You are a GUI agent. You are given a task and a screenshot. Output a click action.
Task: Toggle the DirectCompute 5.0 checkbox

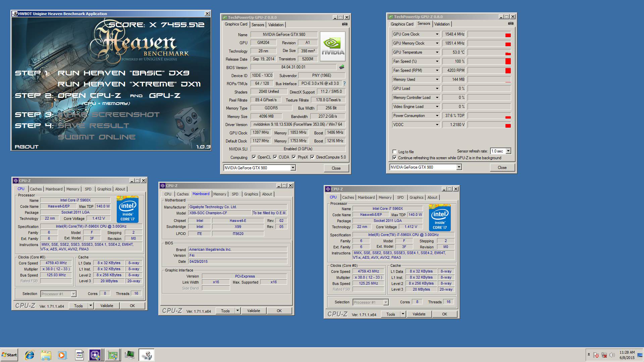click(312, 157)
